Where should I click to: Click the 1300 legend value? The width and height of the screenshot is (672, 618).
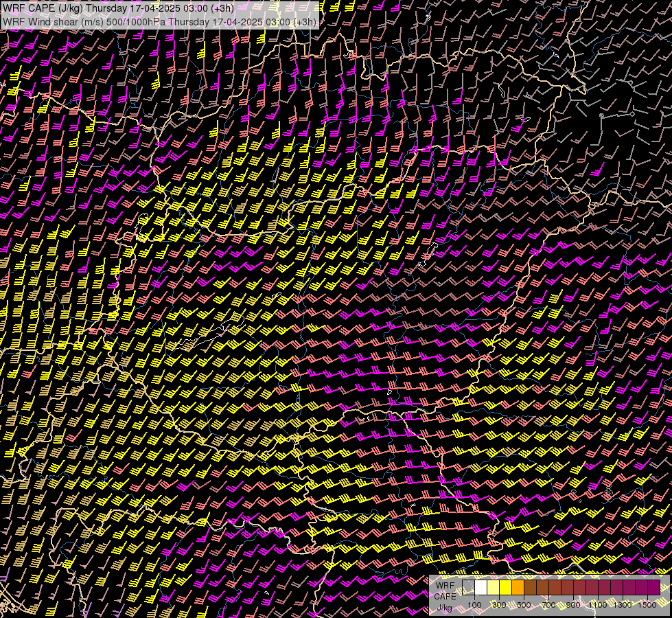(623, 605)
